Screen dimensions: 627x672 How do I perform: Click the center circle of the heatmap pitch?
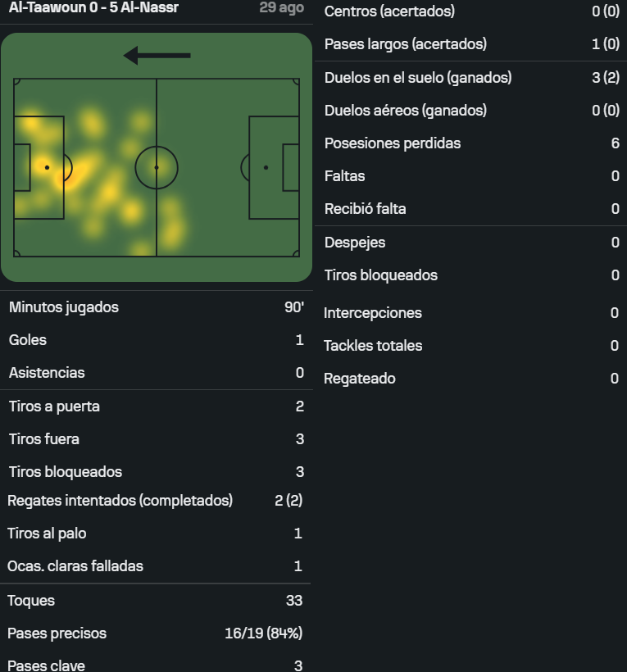click(x=157, y=167)
